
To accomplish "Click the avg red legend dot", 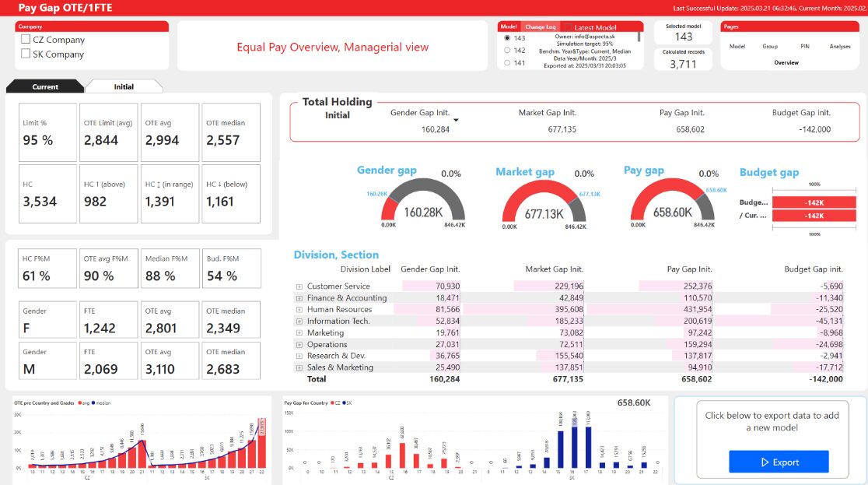I will 79,403.
